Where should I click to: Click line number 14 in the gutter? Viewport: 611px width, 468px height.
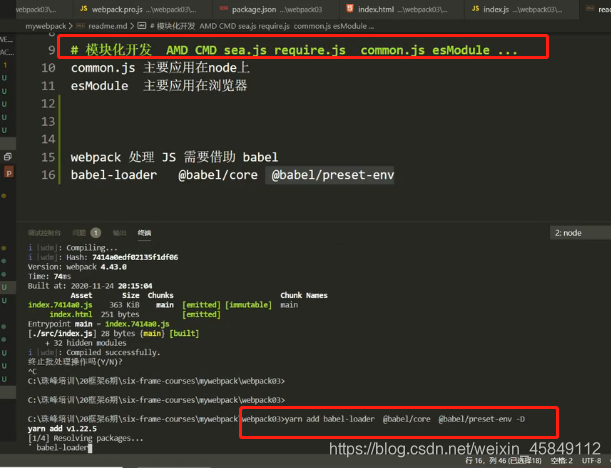48,139
